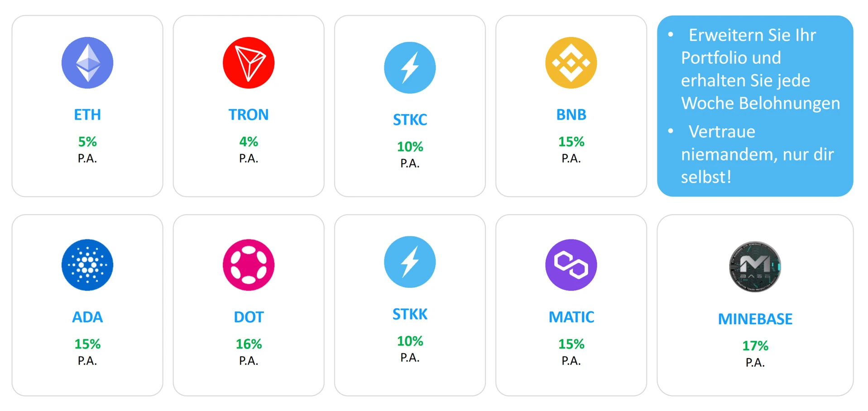The width and height of the screenshot is (868, 411).
Task: Select the ADA 15% rate text
Action: [x=87, y=344]
